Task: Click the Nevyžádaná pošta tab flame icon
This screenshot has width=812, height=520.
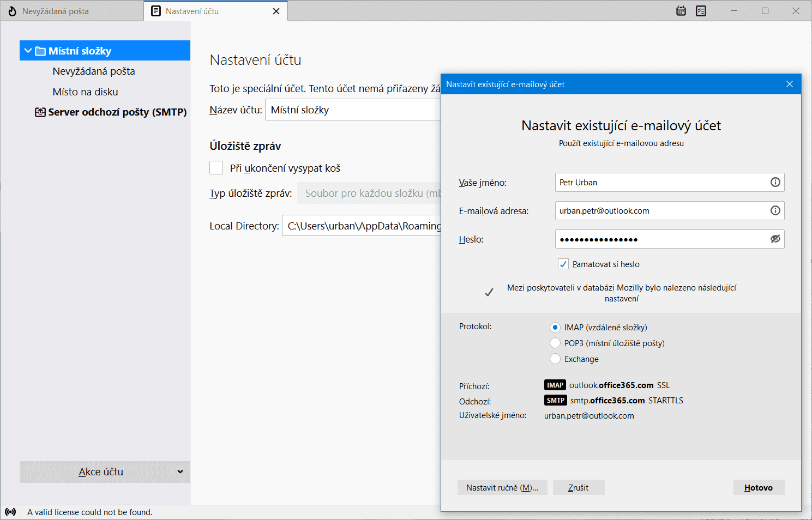Action: (12, 11)
